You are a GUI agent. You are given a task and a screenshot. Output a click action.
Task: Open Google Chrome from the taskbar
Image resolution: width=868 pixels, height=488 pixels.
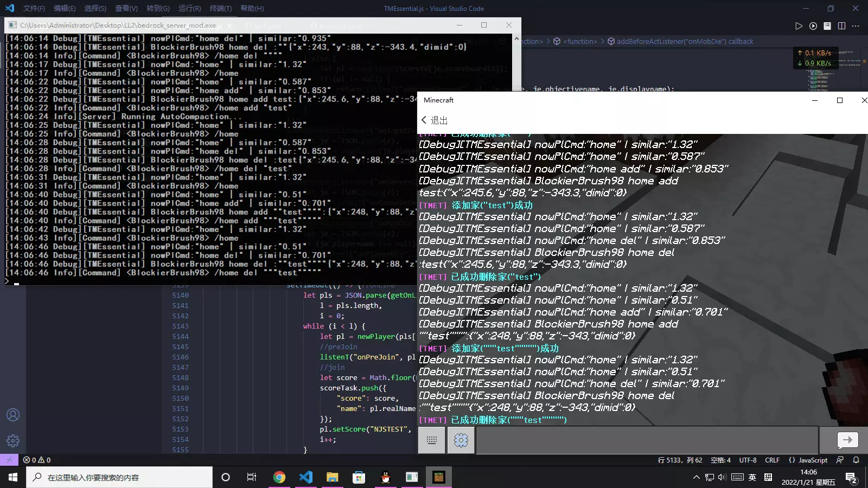coord(279,477)
